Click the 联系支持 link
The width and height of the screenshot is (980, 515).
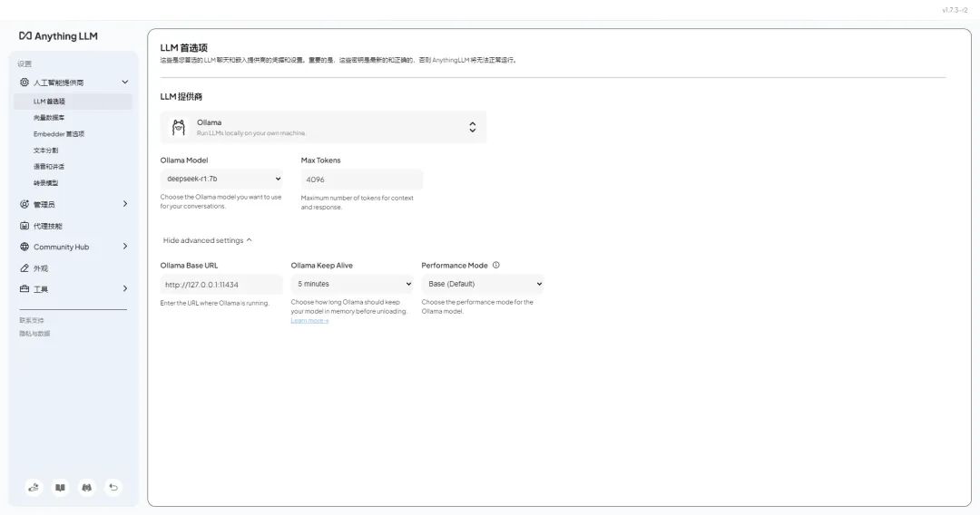[x=31, y=320]
